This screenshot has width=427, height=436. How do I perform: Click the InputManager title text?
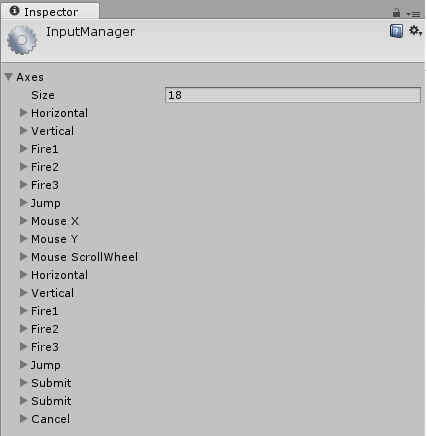click(90, 32)
